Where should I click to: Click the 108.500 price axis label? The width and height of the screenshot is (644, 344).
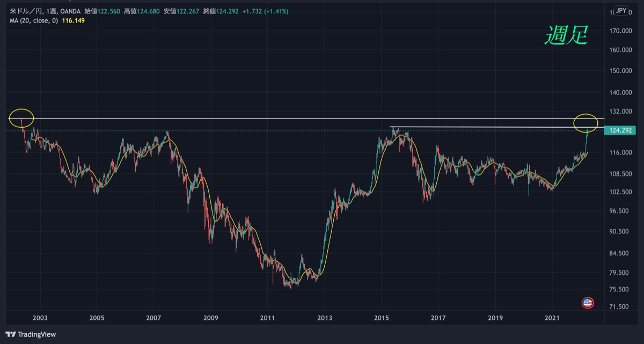click(x=621, y=174)
